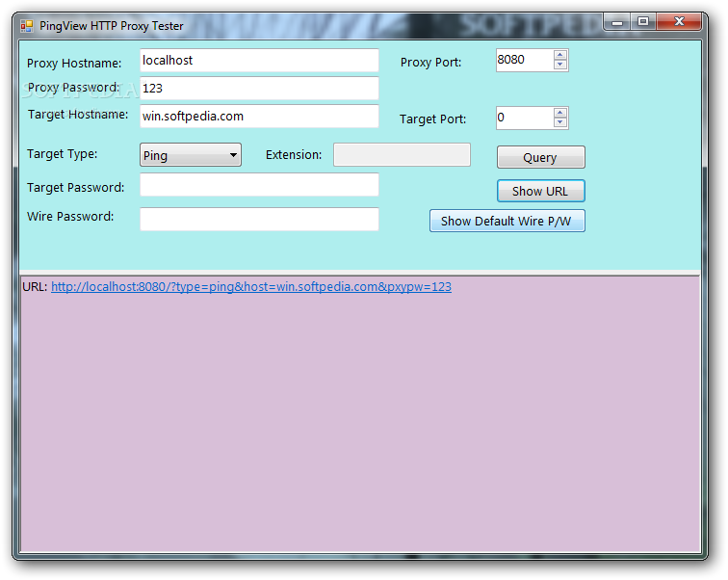This screenshot has width=728, height=580.
Task: Focus the Target Password input field
Action: tap(259, 185)
